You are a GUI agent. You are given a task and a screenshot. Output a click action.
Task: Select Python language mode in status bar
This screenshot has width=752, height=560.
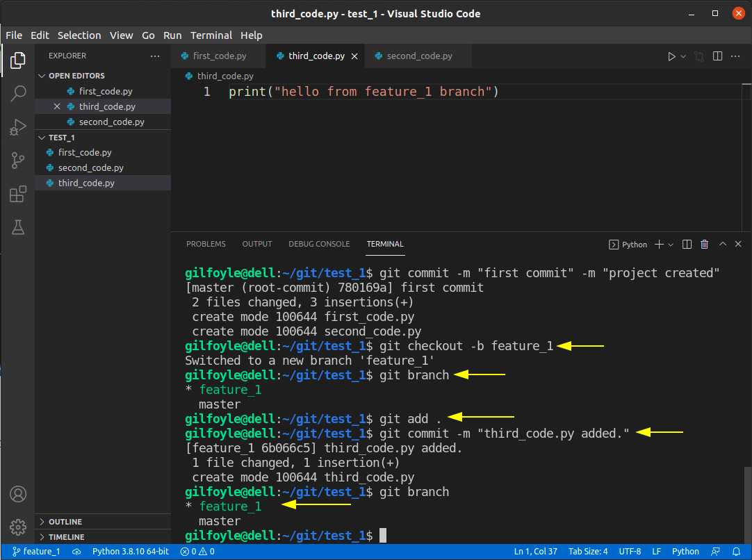tap(685, 552)
